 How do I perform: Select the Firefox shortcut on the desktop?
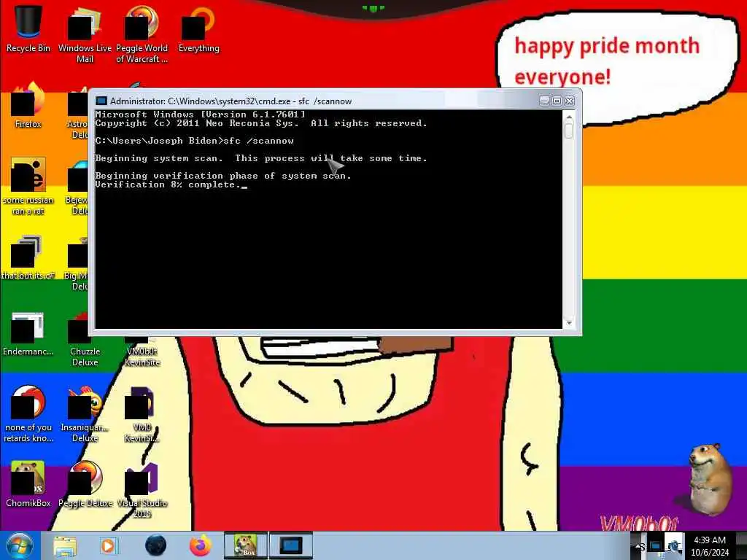coord(28,106)
